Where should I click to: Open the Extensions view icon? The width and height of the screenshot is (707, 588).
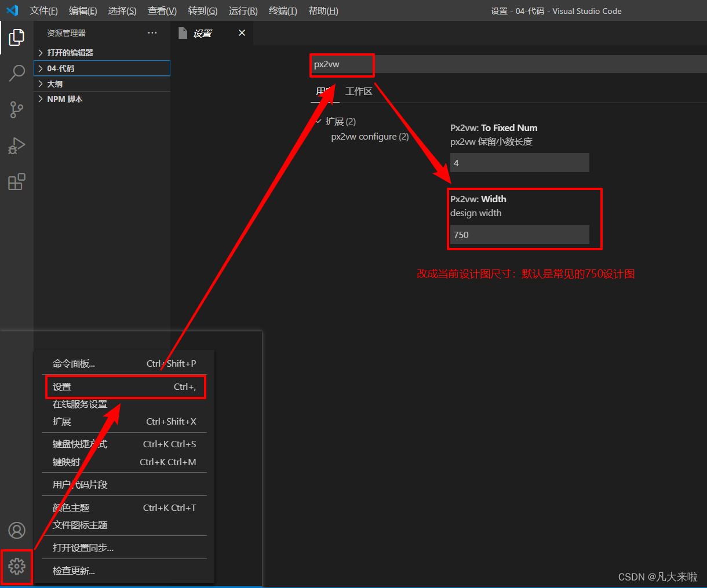[17, 182]
